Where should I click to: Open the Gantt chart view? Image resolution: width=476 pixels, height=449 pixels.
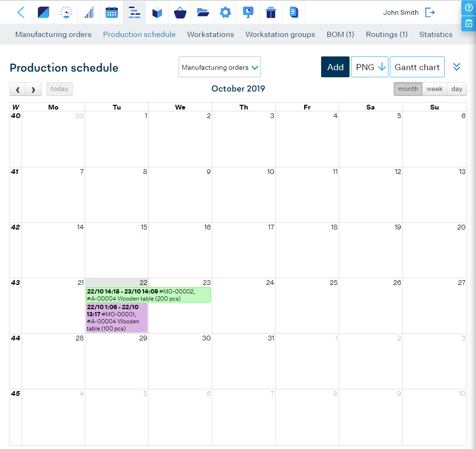pos(417,67)
